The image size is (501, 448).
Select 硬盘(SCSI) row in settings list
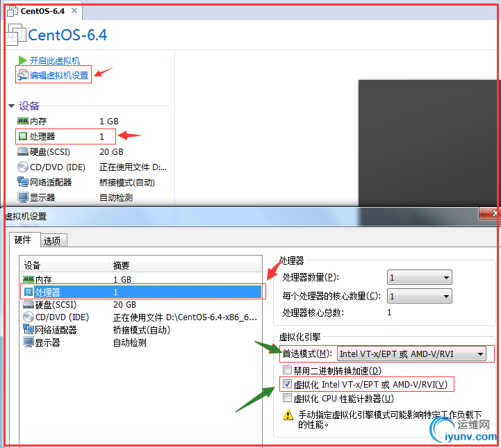140,305
